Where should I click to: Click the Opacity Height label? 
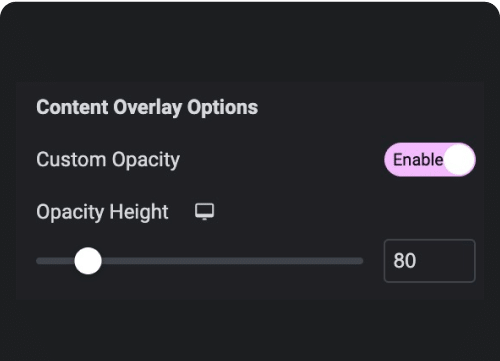(x=102, y=212)
